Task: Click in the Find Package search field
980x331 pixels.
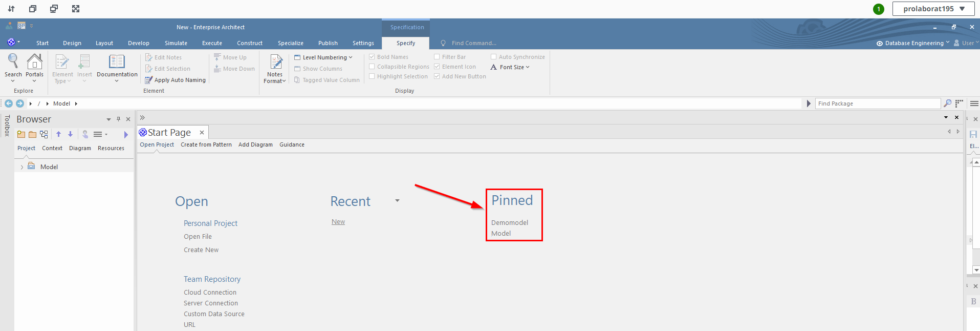Action: click(x=878, y=104)
